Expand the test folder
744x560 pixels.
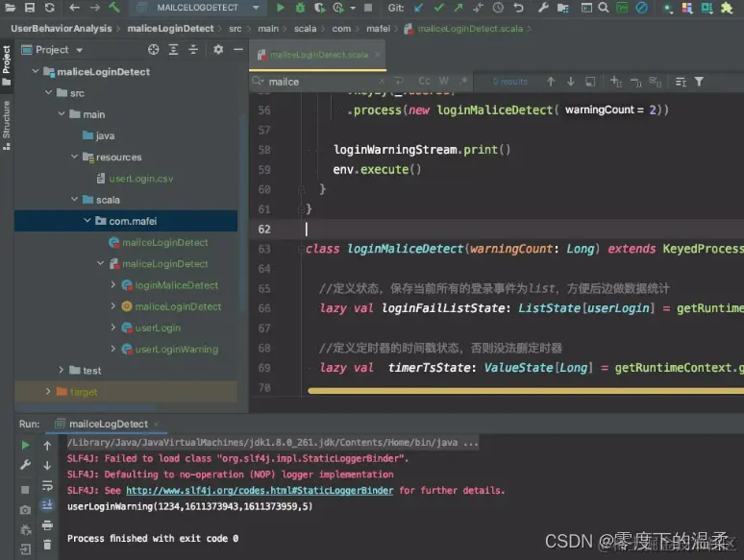pyautogui.click(x=61, y=370)
